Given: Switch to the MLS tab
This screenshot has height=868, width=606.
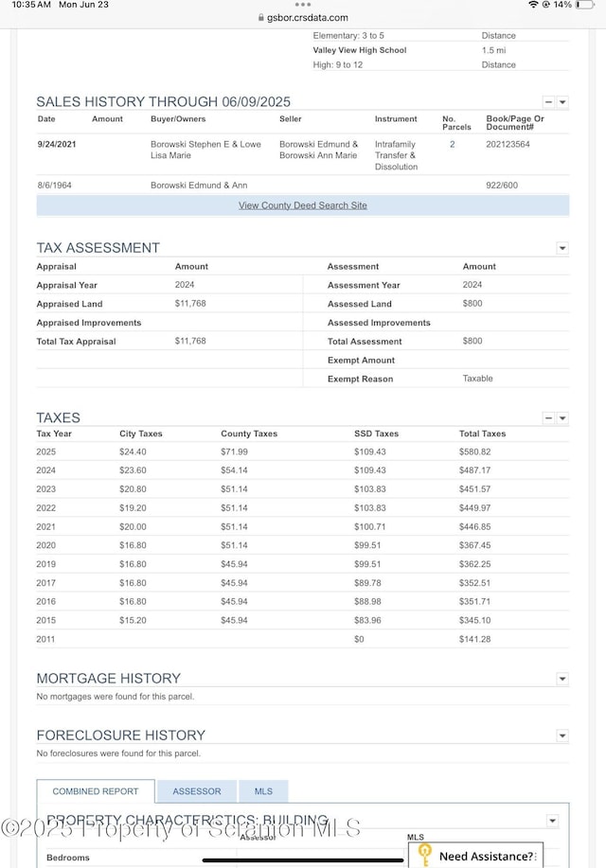Looking at the screenshot, I should pos(263,791).
